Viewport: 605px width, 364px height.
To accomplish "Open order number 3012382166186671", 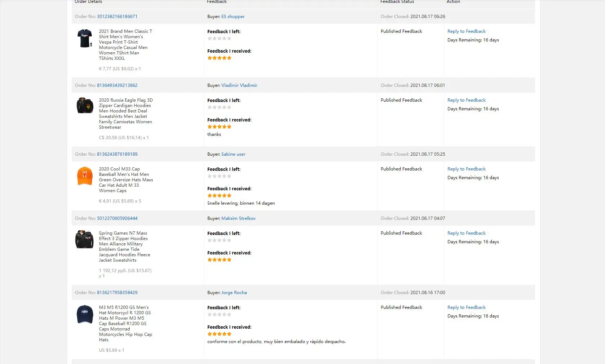I will point(117,17).
